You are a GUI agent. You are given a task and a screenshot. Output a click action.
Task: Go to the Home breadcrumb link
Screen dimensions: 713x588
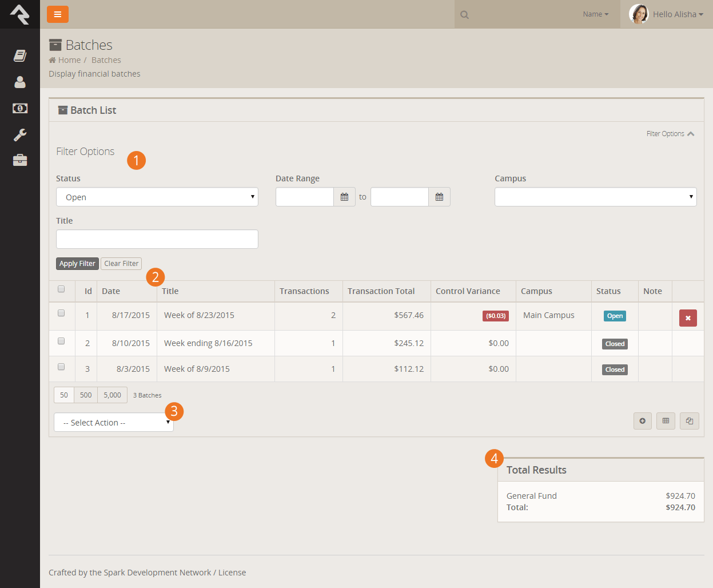pyautogui.click(x=69, y=60)
